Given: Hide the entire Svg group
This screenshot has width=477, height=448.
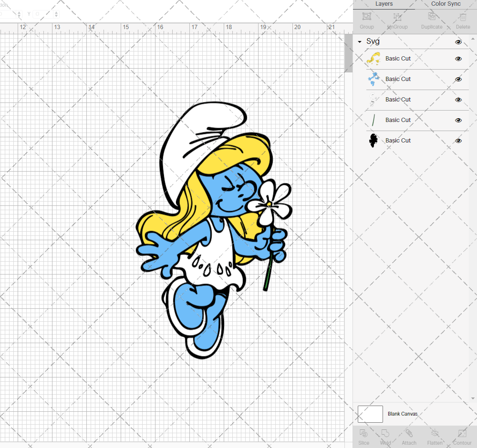Looking at the screenshot, I should pos(458,42).
